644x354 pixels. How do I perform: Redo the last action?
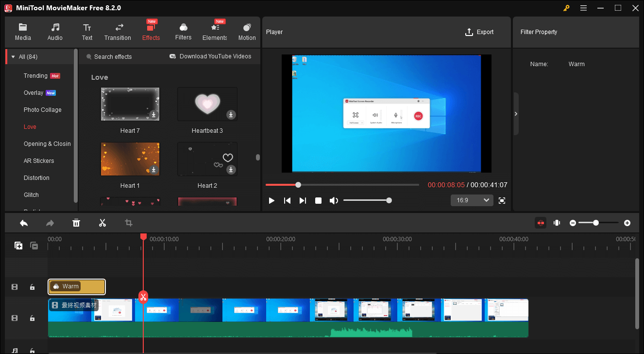pyautogui.click(x=50, y=223)
